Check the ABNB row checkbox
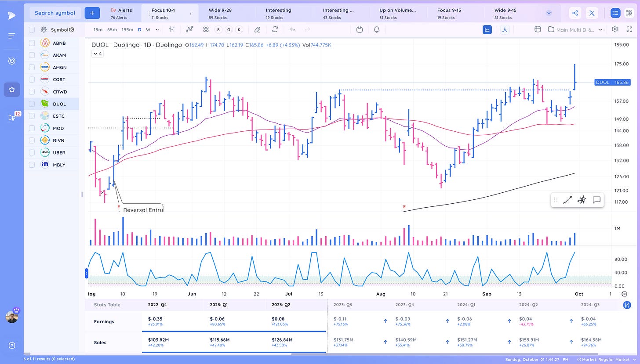The height and width of the screenshot is (364, 640). click(32, 43)
